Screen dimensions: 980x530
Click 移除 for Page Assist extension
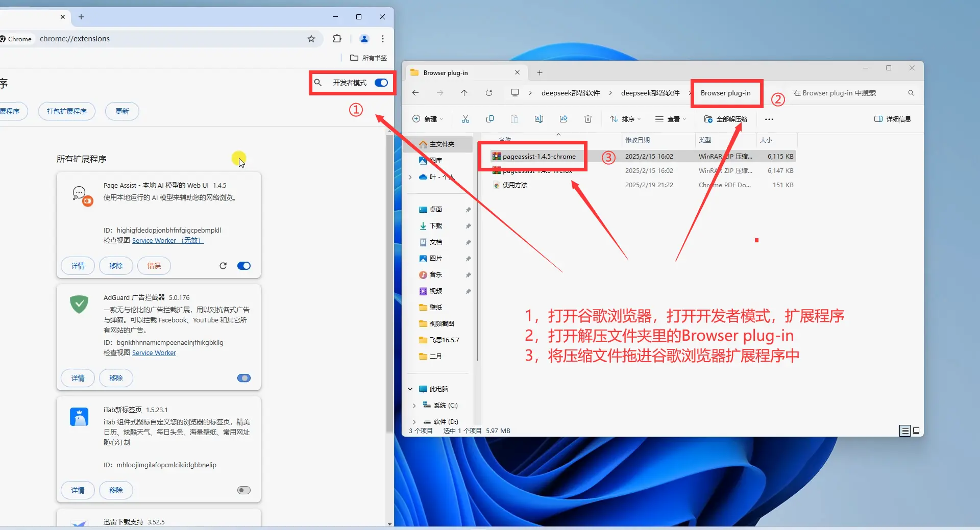116,266
